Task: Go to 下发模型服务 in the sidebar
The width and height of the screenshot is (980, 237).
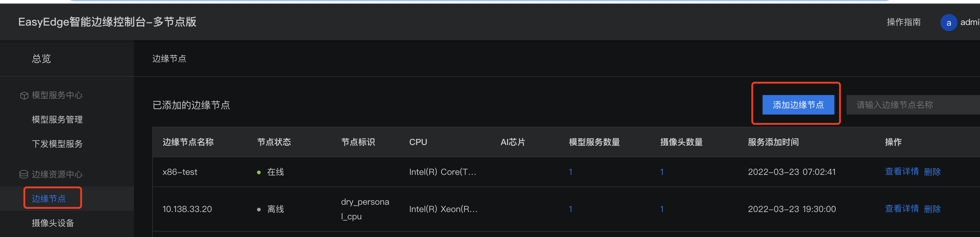Action: (57, 144)
